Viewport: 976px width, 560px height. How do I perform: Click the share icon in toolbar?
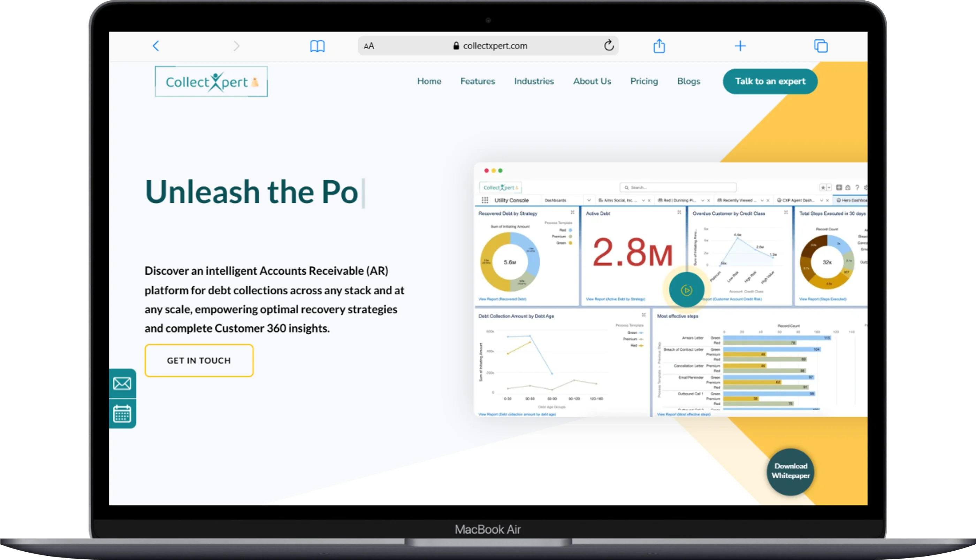click(659, 46)
